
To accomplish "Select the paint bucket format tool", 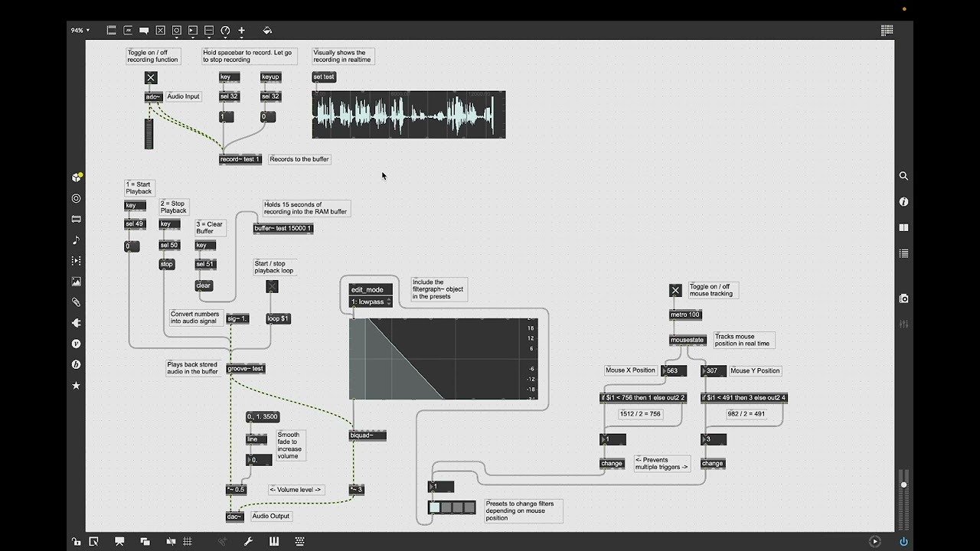I will (267, 31).
